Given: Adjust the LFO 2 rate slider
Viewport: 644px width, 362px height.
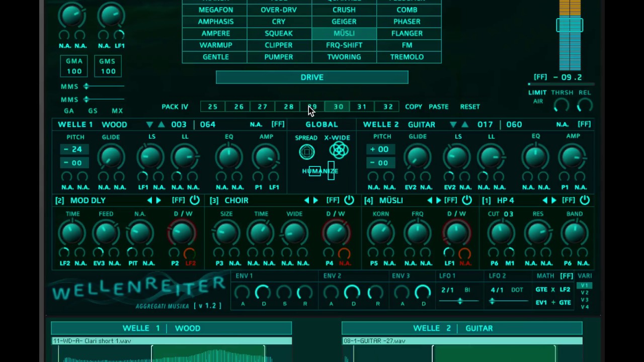Looking at the screenshot, I should pyautogui.click(x=509, y=301).
